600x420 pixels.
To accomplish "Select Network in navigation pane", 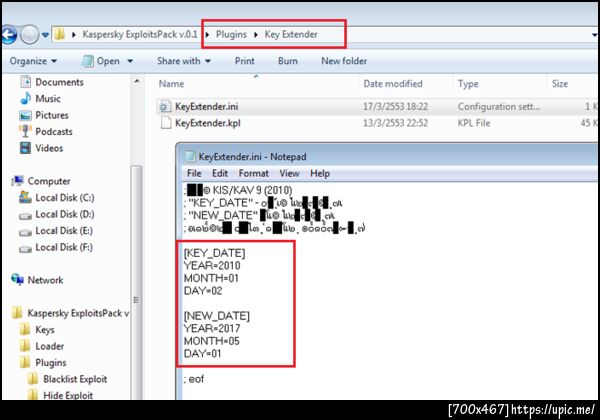I will click(x=45, y=280).
